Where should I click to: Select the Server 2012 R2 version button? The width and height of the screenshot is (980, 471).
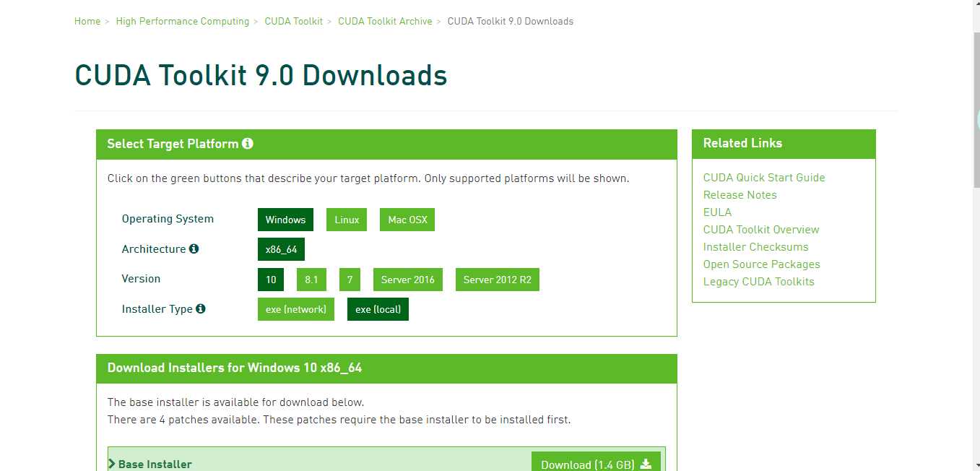498,280
